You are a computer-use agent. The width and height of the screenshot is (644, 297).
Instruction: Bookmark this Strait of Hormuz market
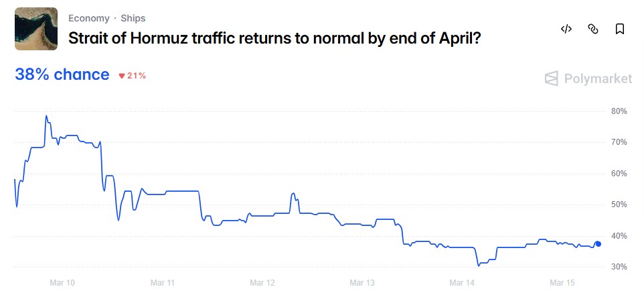coord(620,29)
